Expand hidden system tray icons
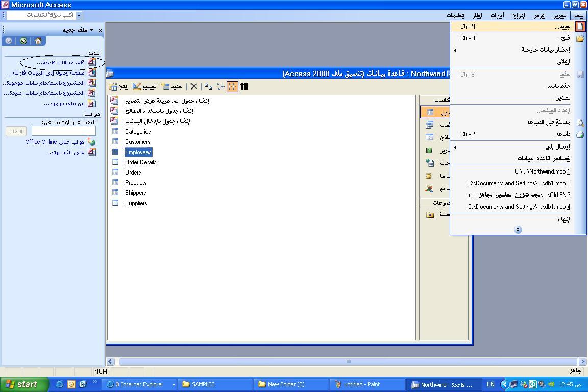The width and height of the screenshot is (588, 392). point(504,384)
